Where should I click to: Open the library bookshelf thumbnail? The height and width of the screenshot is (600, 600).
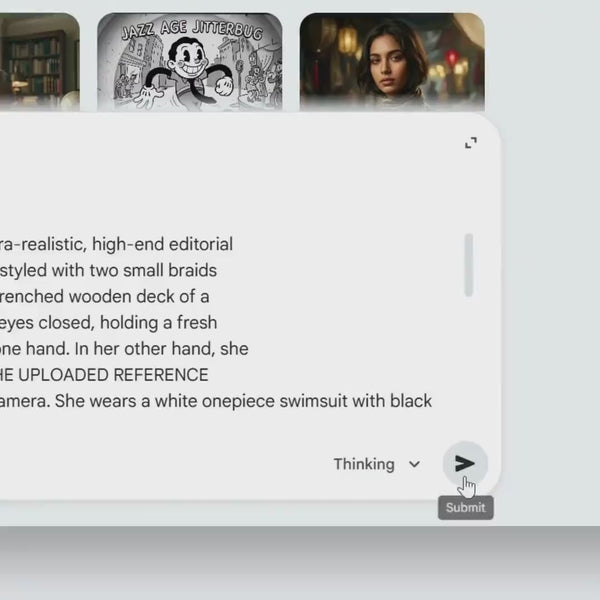[39, 62]
